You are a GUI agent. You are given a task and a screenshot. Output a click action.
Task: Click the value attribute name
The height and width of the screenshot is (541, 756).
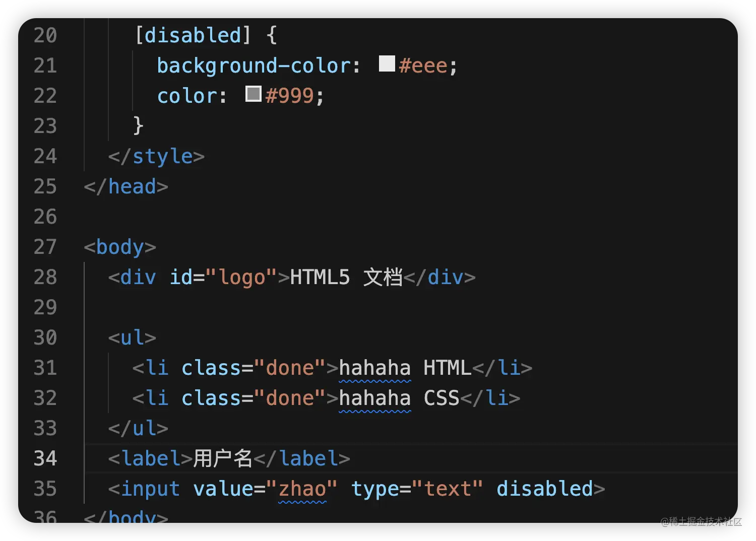[x=223, y=489]
